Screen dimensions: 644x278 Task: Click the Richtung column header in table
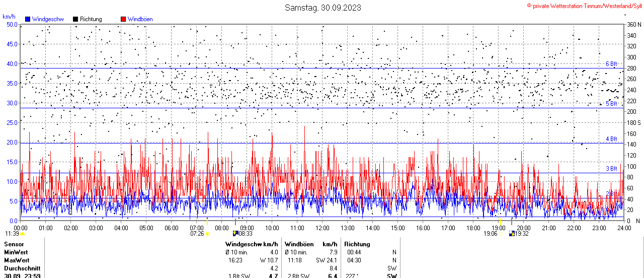357,244
